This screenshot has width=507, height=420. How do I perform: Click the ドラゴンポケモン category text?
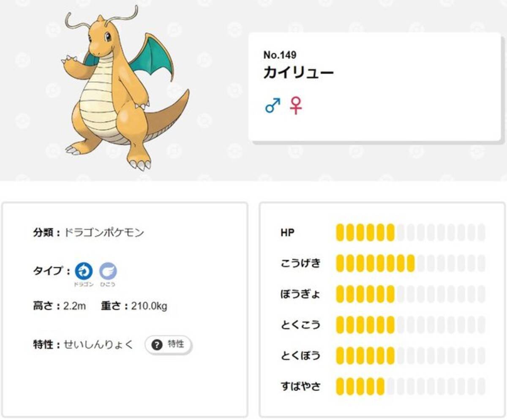pyautogui.click(x=104, y=232)
